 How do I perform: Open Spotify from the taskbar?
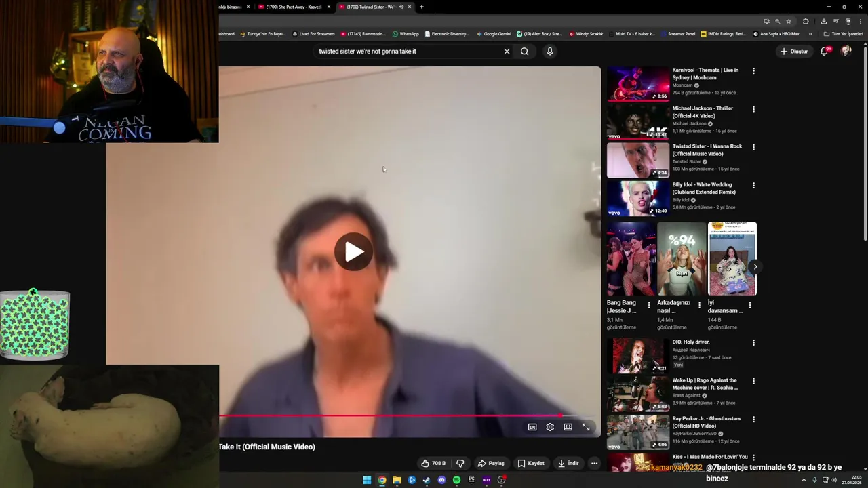[456, 480]
